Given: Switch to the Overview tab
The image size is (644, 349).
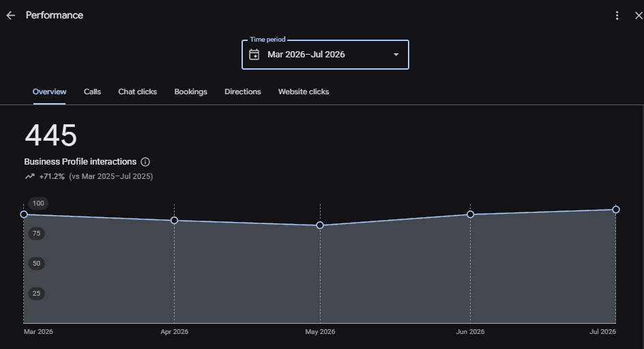Looking at the screenshot, I should (x=49, y=92).
